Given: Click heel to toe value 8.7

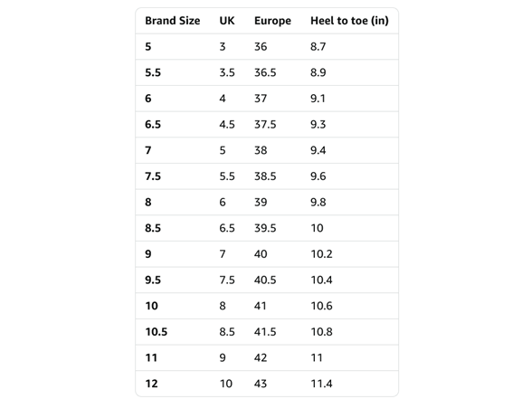Looking at the screenshot, I should 318,46.
